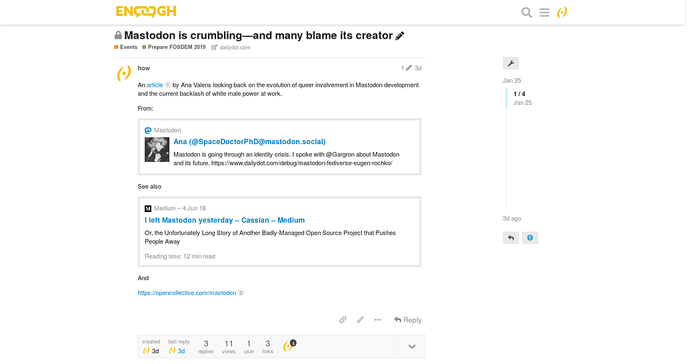Edit this post with pencil icon
Image resolution: width=690 pixels, height=364 pixels.
click(x=360, y=320)
